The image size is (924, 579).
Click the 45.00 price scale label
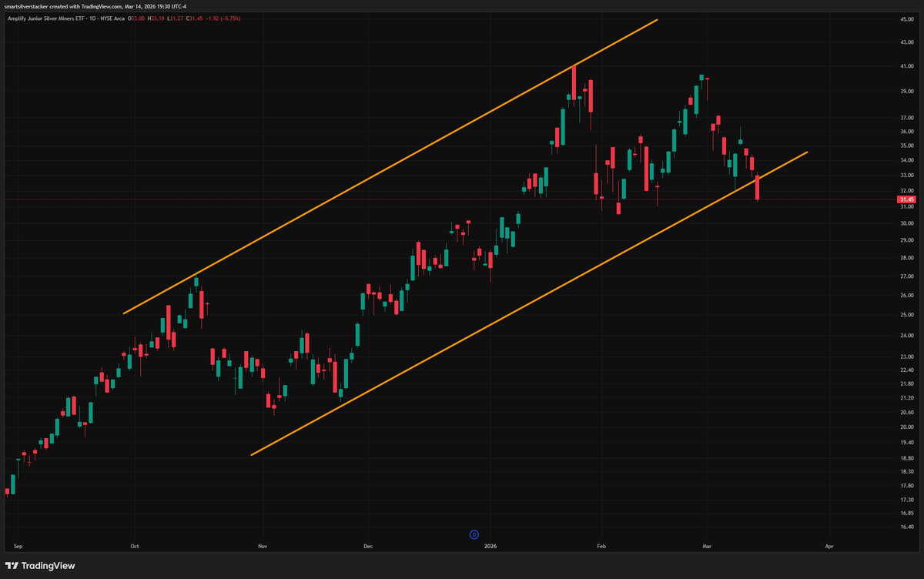click(906, 18)
